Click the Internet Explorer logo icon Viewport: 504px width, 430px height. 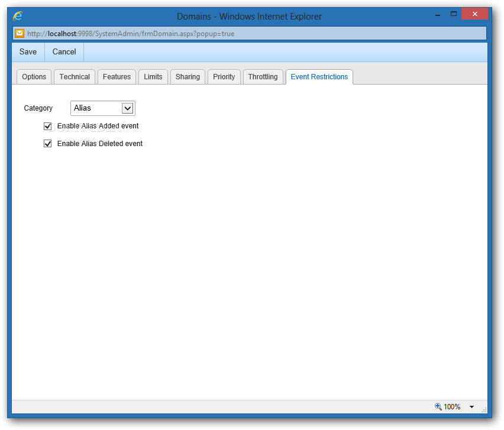click(x=18, y=16)
